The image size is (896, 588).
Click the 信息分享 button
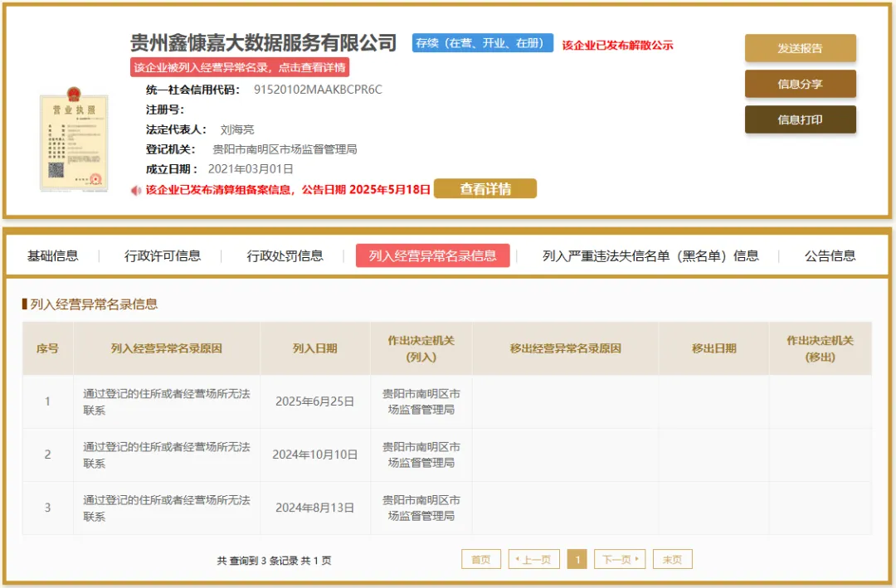pos(800,84)
